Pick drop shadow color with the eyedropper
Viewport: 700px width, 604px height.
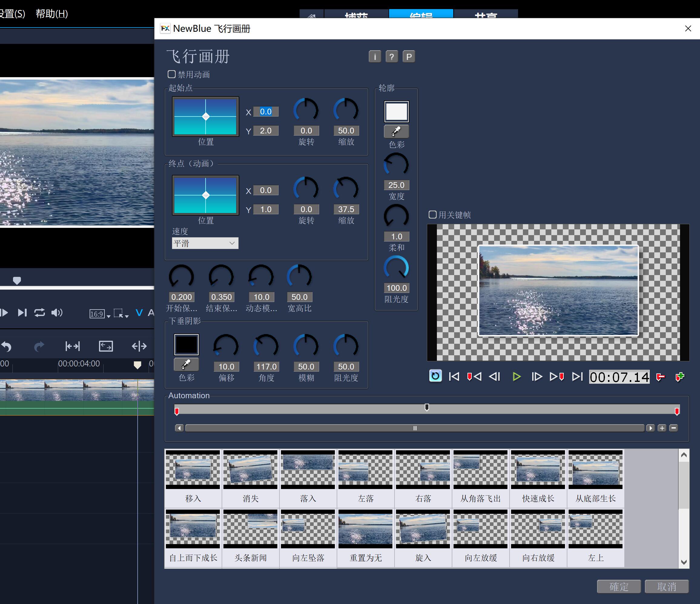[186, 364]
